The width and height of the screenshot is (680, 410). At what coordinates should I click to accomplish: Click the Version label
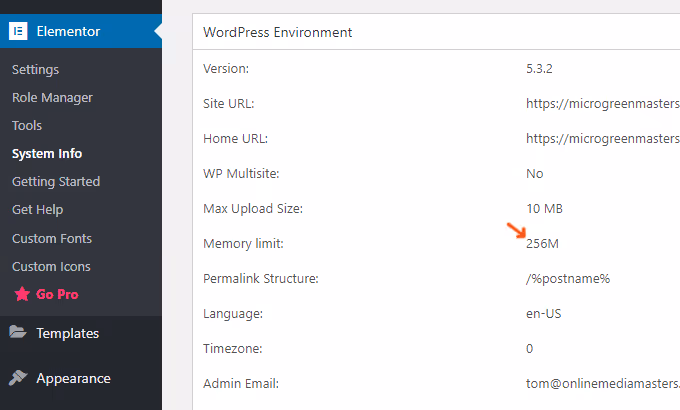pyautogui.click(x=226, y=69)
